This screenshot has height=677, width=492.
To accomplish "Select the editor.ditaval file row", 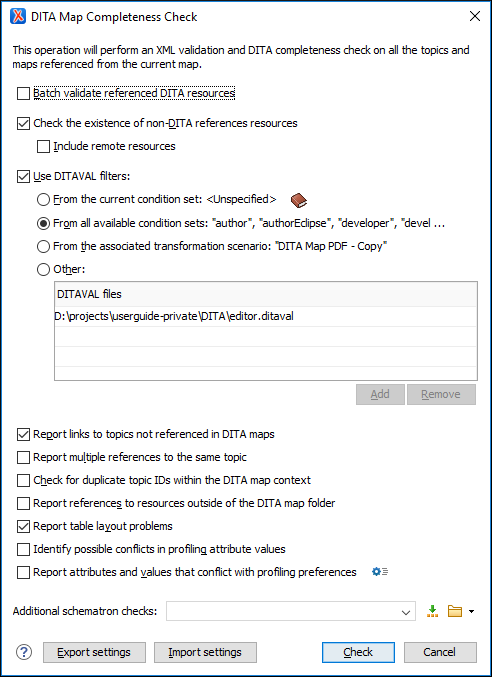I will tap(266, 316).
